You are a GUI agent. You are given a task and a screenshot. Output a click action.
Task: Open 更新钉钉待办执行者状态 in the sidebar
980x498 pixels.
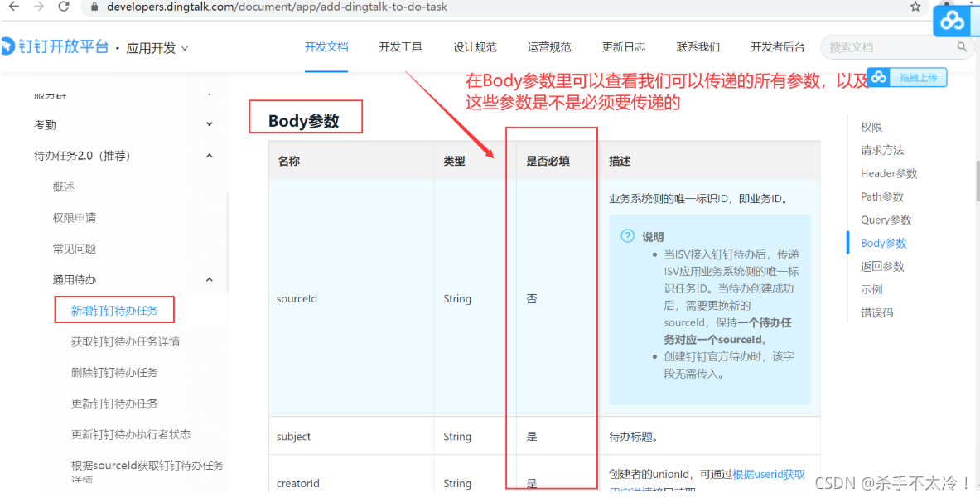pos(131,433)
